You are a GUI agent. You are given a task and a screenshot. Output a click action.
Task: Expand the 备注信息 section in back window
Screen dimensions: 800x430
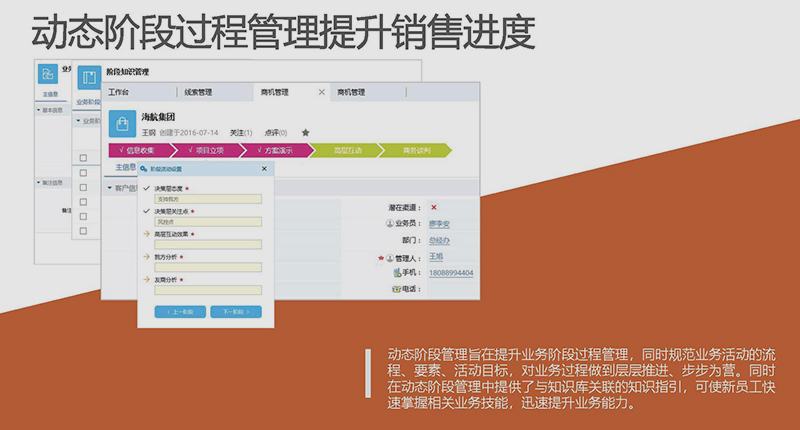point(38,183)
